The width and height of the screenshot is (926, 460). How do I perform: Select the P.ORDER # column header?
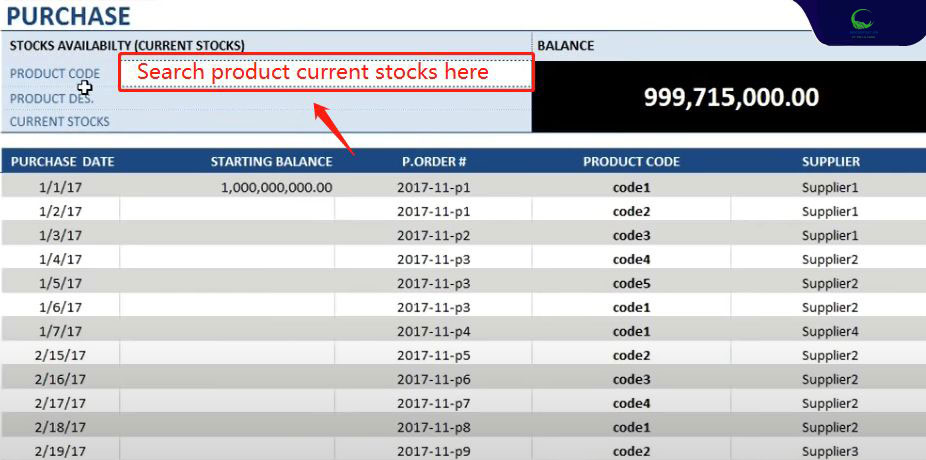[434, 162]
